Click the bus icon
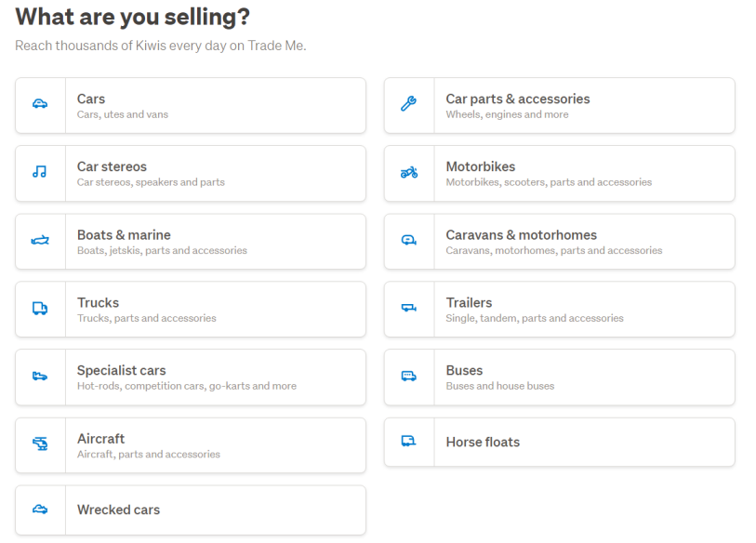 pyautogui.click(x=408, y=377)
